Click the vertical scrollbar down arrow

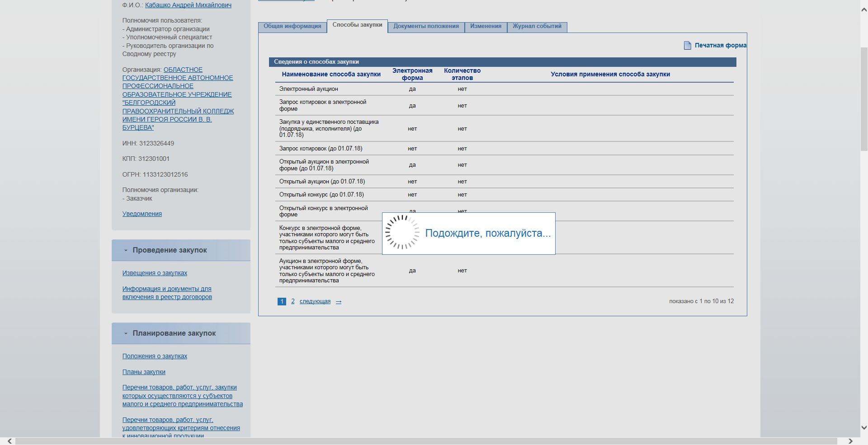pos(864,427)
